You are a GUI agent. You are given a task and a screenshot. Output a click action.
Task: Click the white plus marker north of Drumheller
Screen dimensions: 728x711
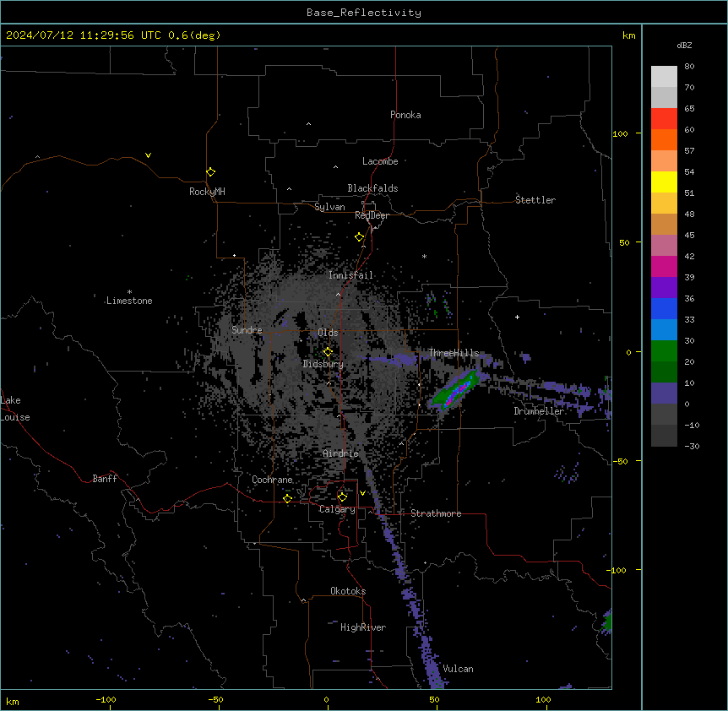(517, 317)
